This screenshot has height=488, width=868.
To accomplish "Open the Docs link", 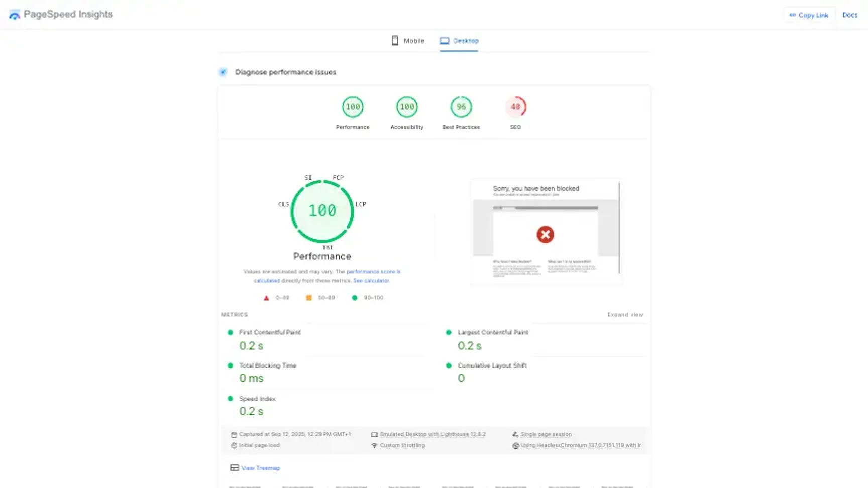I will pos(849,15).
